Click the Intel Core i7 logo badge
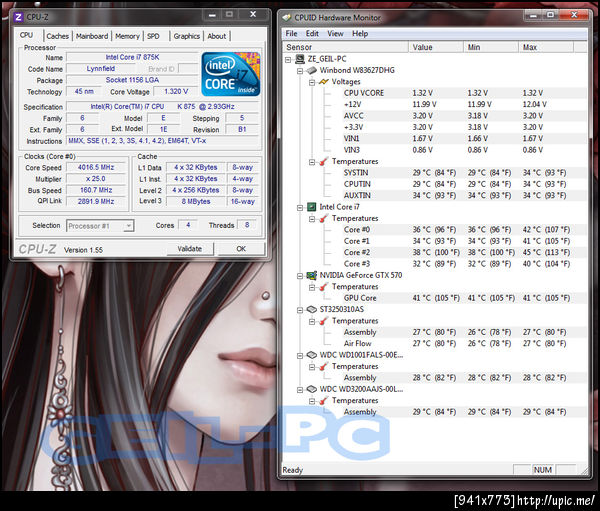Screen dimensions: 600x511 pyautogui.click(x=231, y=74)
